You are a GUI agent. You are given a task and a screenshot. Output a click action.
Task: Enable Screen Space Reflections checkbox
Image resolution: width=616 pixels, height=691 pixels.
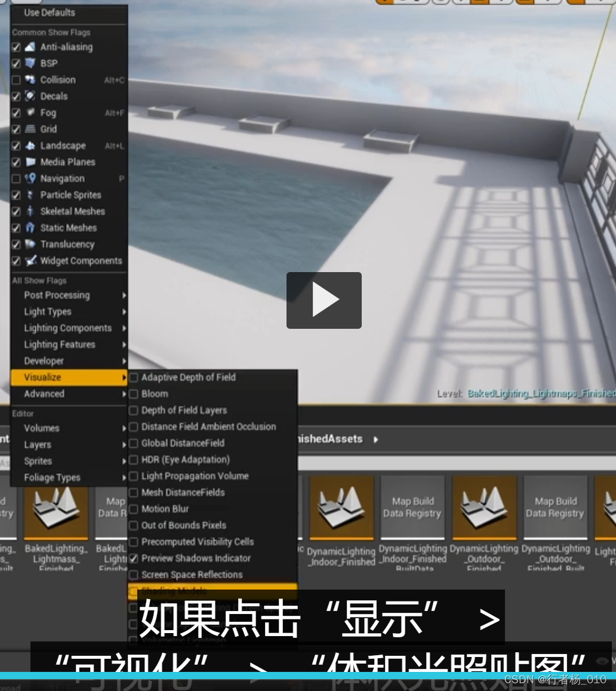point(134,575)
